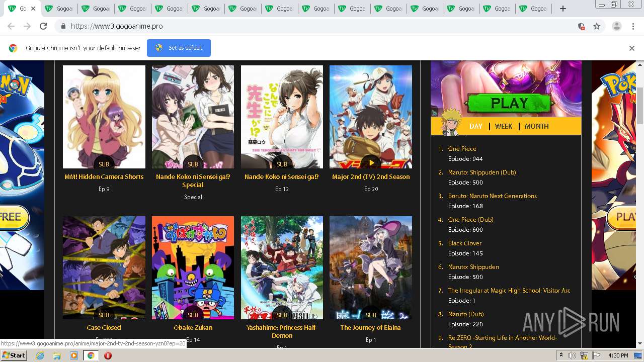View site info via the padlock icon

[x=63, y=26]
